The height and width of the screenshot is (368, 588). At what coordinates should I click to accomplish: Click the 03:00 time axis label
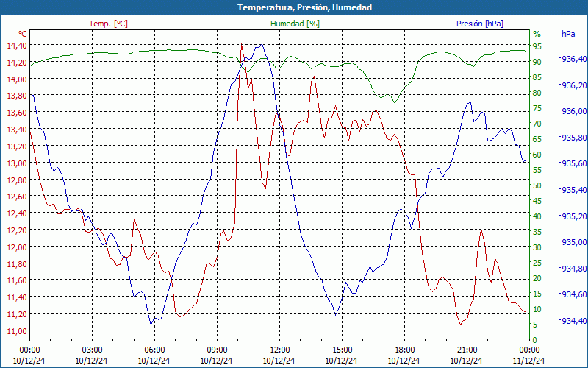92,350
